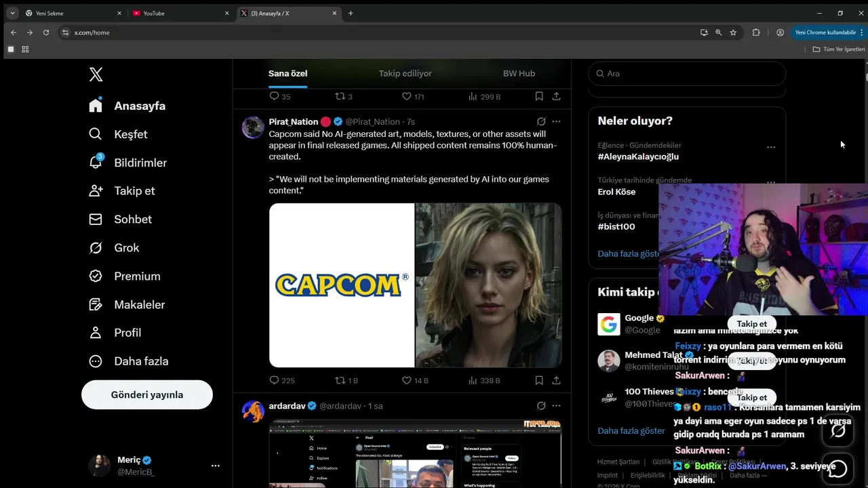Open Premium page
The height and width of the screenshot is (488, 868).
125,276
